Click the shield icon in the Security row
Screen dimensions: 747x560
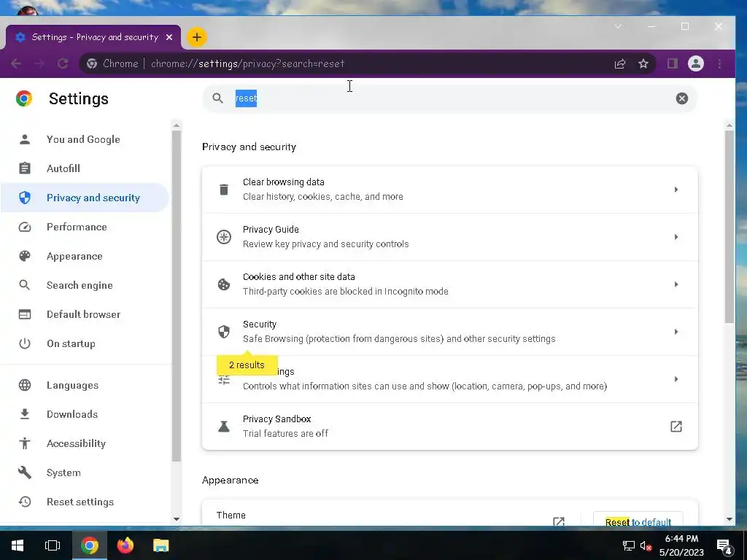(x=223, y=332)
